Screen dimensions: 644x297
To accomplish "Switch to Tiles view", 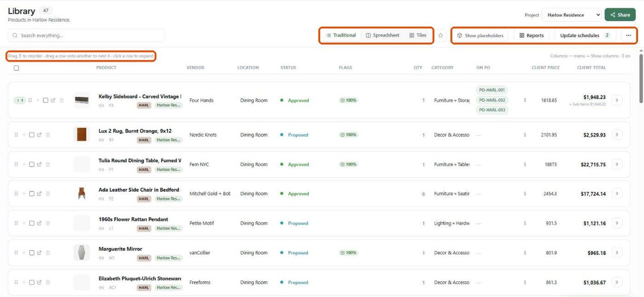I will tap(418, 35).
